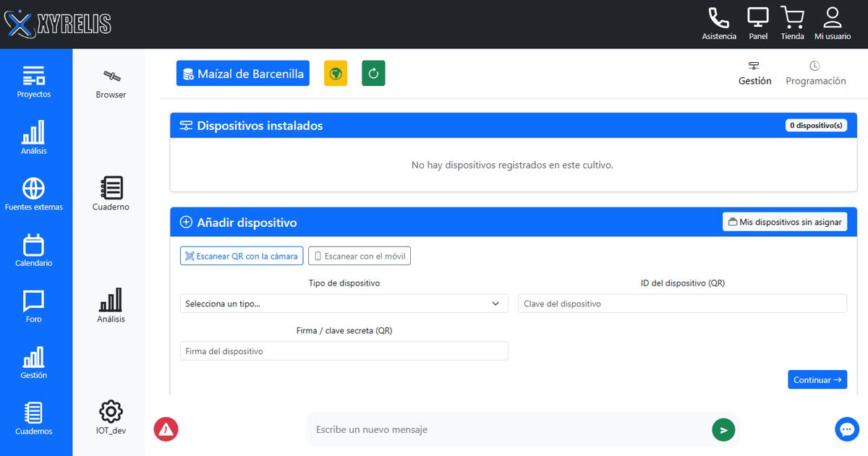Image resolution: width=868 pixels, height=456 pixels.
Task: Open Cuadernos in the blue sidebar
Action: [34, 419]
